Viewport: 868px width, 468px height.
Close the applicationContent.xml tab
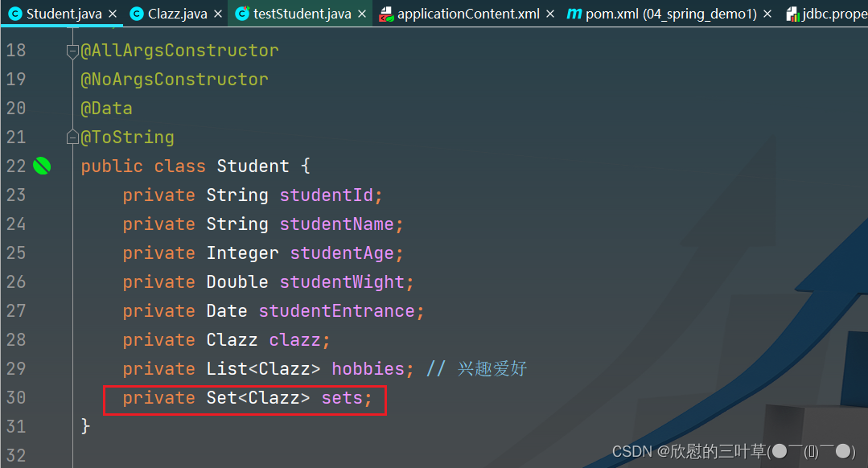click(x=550, y=14)
